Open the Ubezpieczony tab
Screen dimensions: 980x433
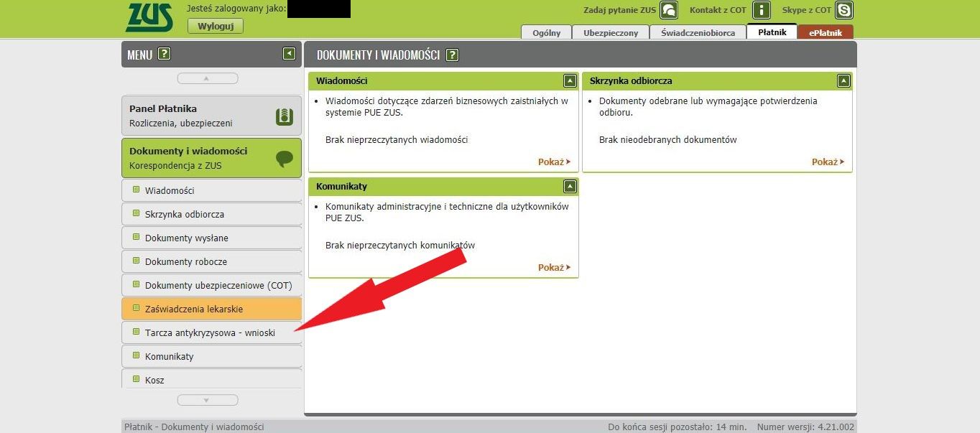[610, 32]
